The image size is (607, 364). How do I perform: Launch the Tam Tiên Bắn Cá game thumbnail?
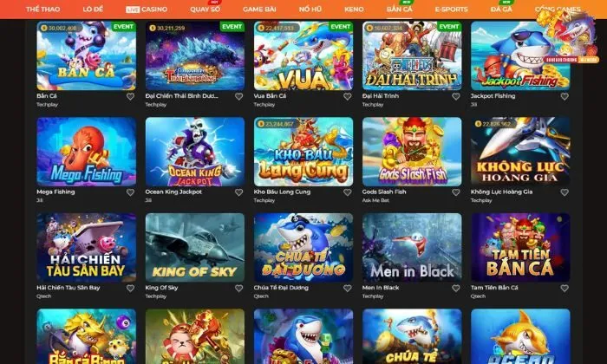520,248
